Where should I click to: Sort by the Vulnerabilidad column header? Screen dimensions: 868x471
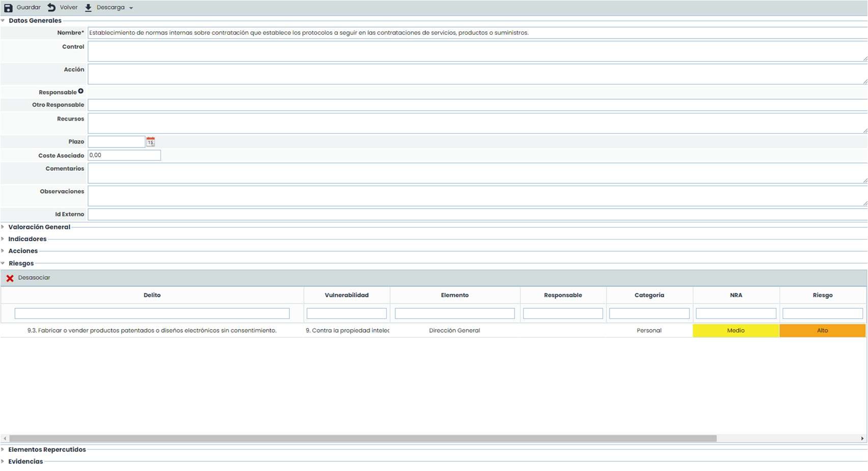point(346,295)
